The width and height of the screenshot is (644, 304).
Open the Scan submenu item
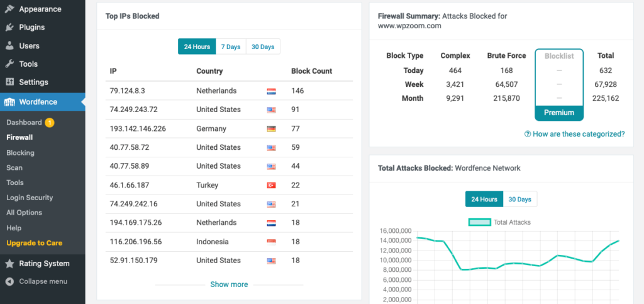(14, 168)
